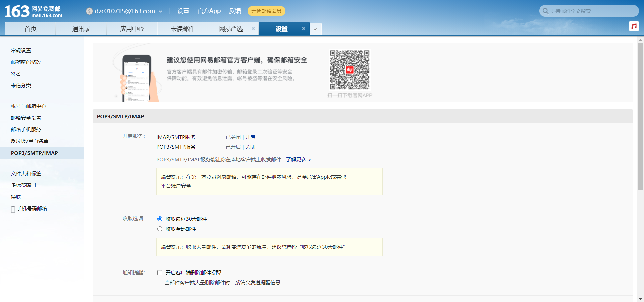This screenshot has width=644, height=302.
Task: Open the account dropdown arrow next to dzc010715@163.com
Action: tap(161, 11)
